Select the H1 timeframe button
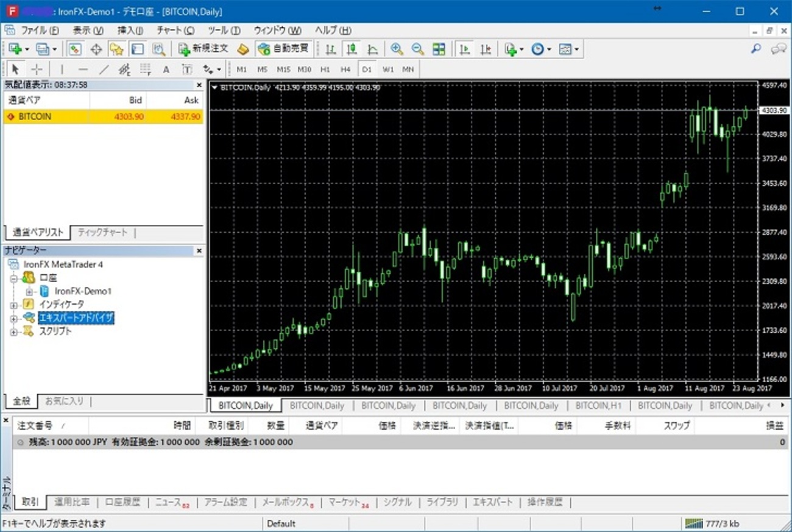 (325, 69)
